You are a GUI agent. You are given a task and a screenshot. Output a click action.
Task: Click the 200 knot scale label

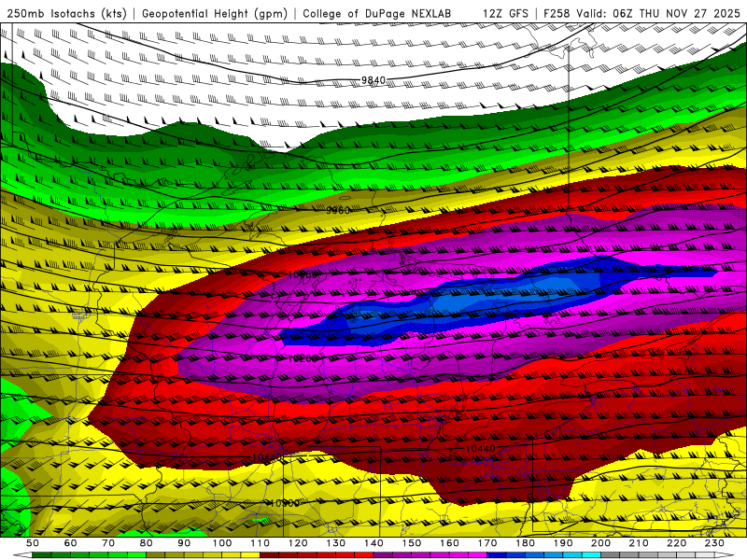pos(601,543)
